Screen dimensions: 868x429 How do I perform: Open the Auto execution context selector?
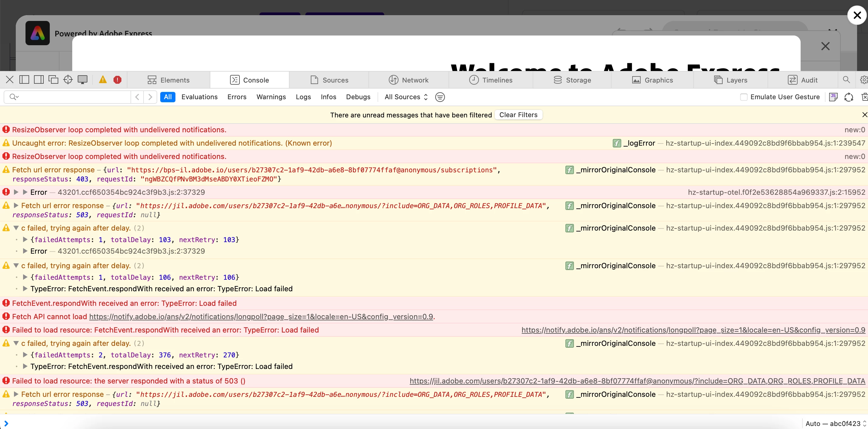tap(833, 423)
